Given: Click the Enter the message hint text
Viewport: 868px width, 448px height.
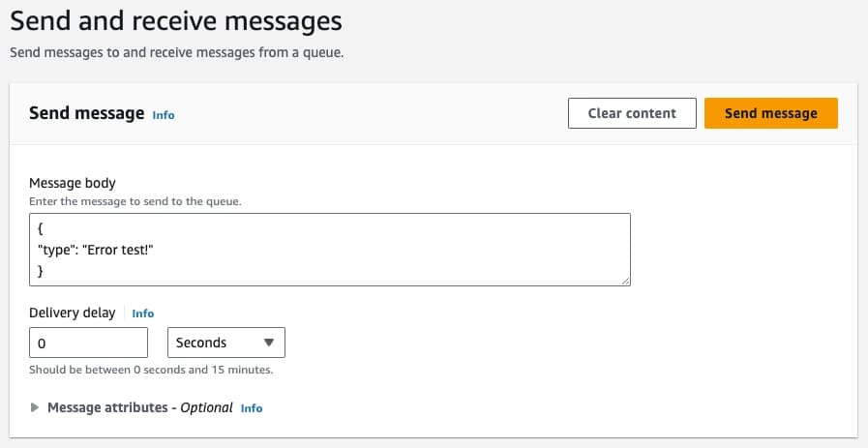Looking at the screenshot, I should click(x=135, y=201).
